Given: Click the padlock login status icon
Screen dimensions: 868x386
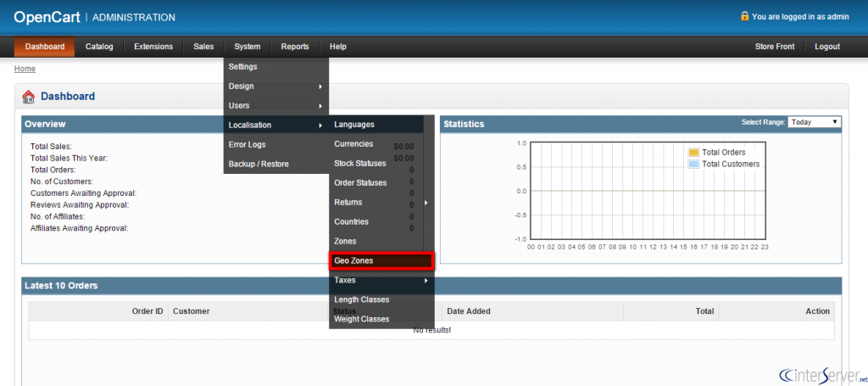Looking at the screenshot, I should pos(744,16).
